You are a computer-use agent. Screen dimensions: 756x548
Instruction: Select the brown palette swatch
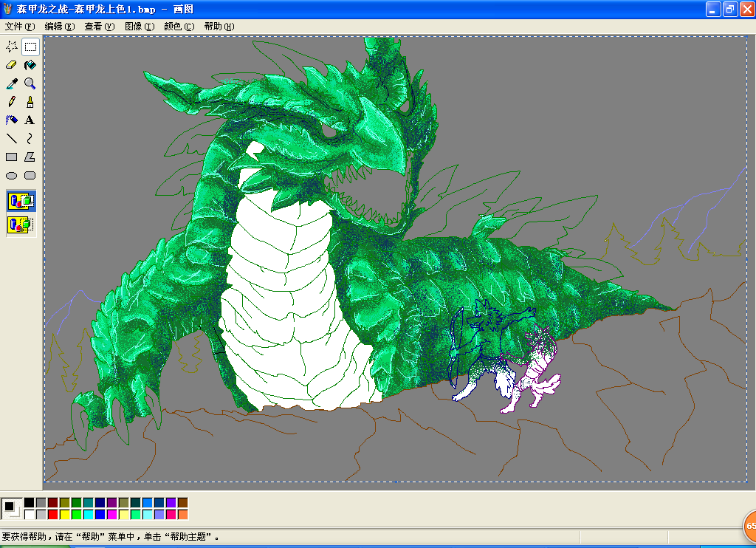183,503
